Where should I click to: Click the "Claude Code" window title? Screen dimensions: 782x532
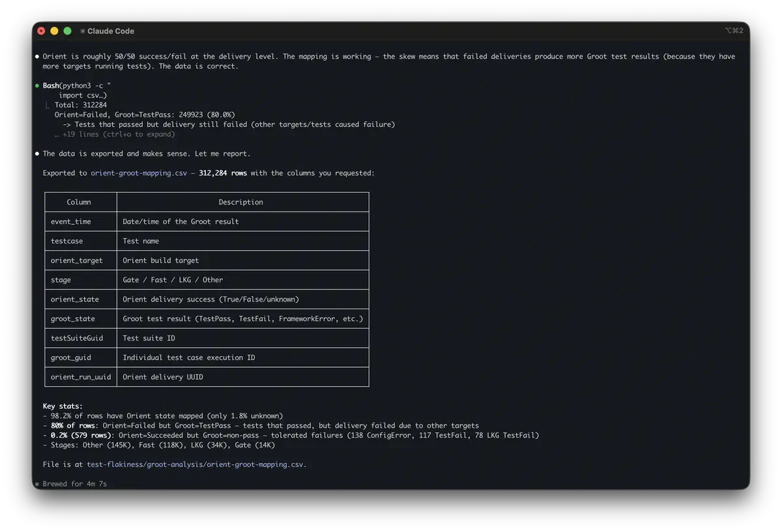[x=111, y=31]
